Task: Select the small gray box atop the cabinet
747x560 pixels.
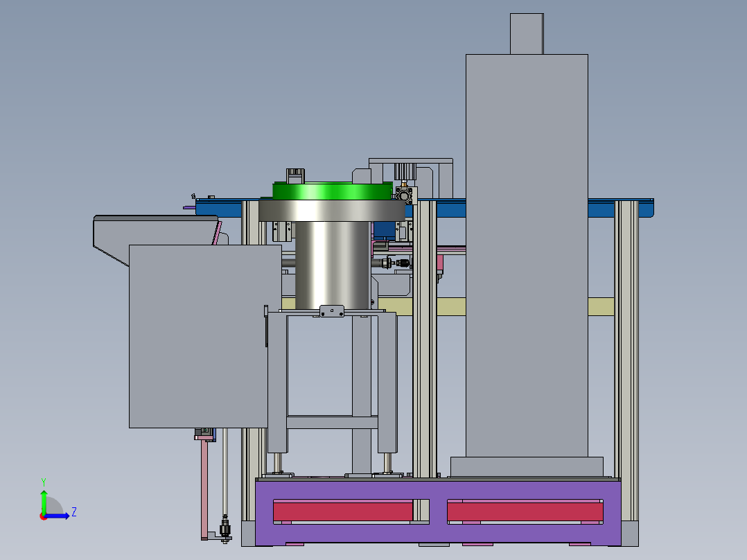Action: pos(527,34)
